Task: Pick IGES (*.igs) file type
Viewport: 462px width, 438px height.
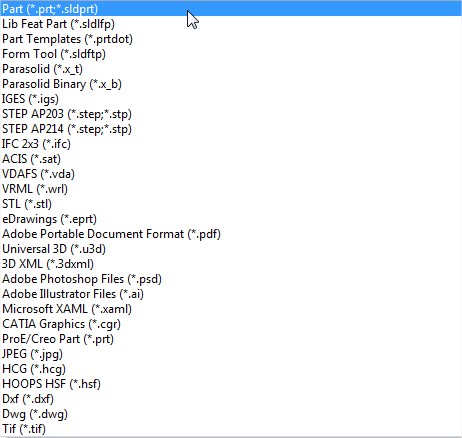Action: [231, 99]
